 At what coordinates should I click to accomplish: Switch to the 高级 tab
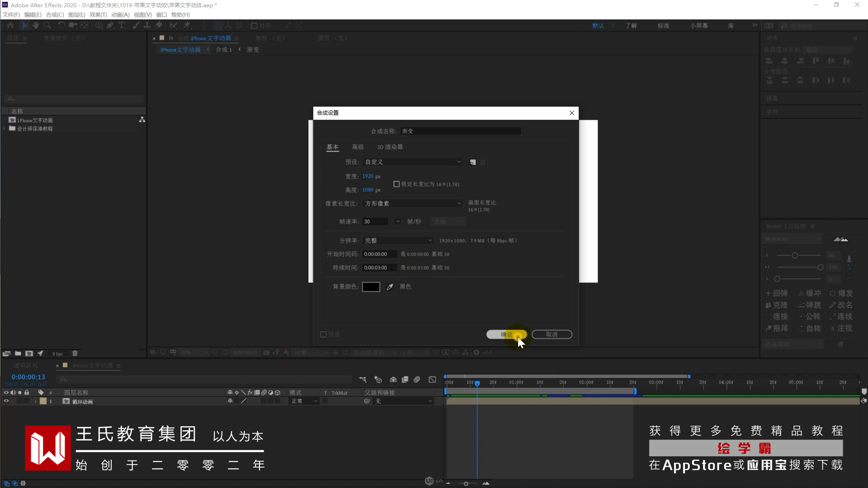358,147
